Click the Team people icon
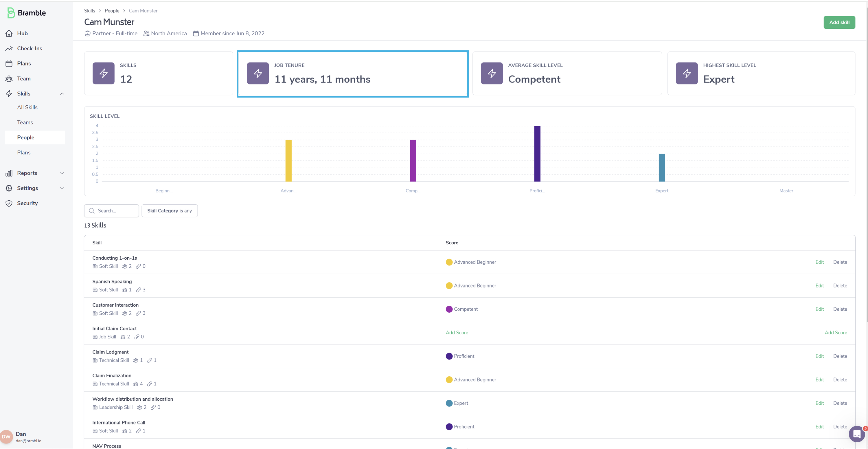Image resolution: width=868 pixels, height=449 pixels. (x=9, y=78)
